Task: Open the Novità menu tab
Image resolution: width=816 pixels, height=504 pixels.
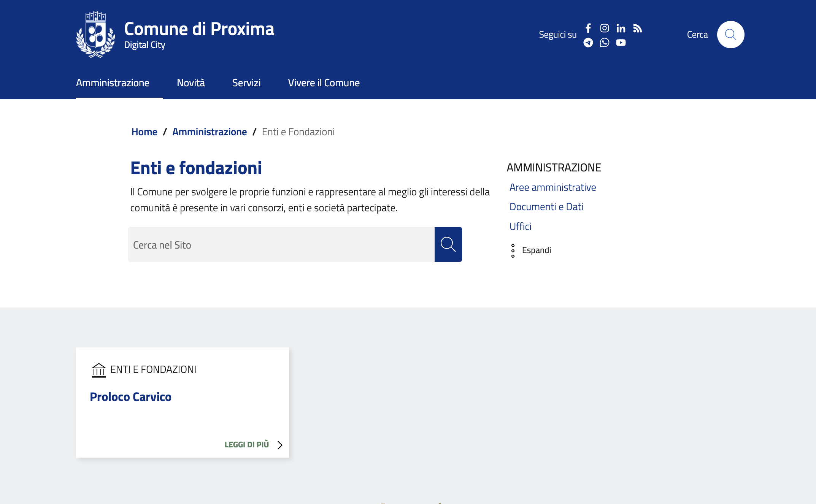Action: coord(191,83)
